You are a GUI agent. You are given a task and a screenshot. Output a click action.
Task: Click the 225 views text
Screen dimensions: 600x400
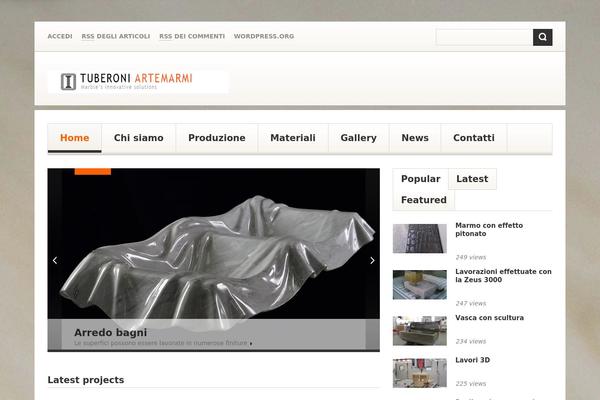(x=471, y=384)
